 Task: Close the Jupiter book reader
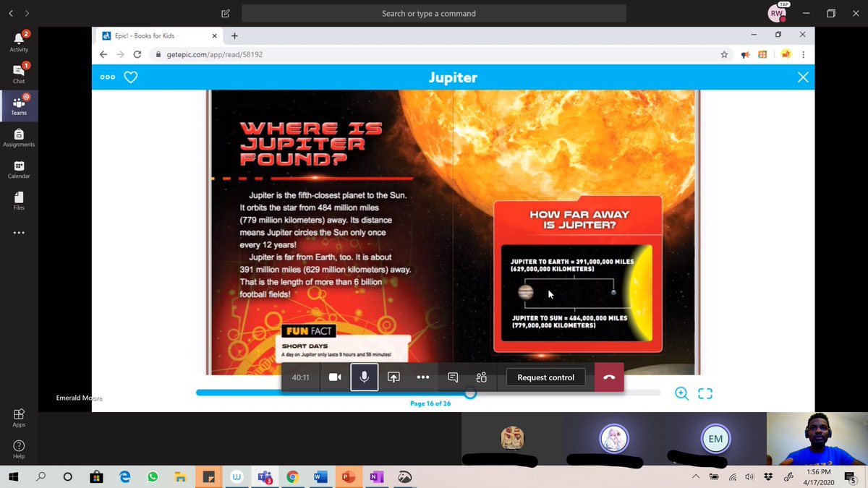[803, 77]
